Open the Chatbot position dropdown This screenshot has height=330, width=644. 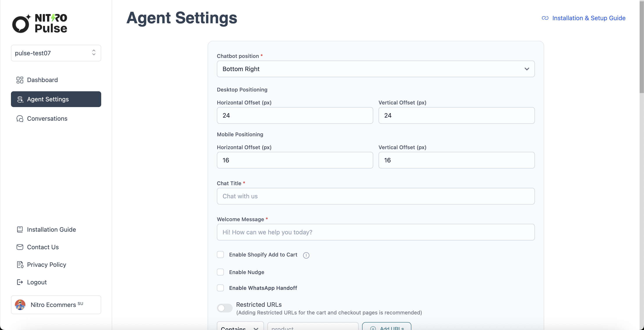point(375,69)
